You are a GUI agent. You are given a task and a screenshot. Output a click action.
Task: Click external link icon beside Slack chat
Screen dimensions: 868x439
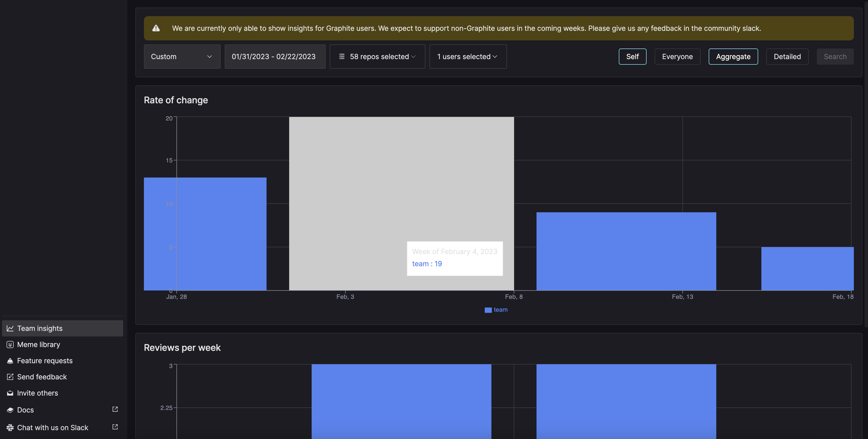point(115,427)
